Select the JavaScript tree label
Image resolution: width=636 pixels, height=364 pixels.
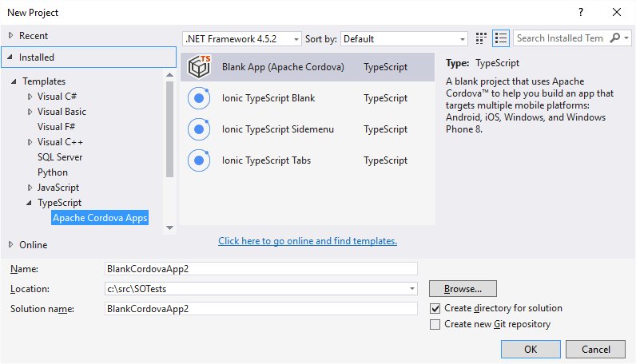(58, 188)
